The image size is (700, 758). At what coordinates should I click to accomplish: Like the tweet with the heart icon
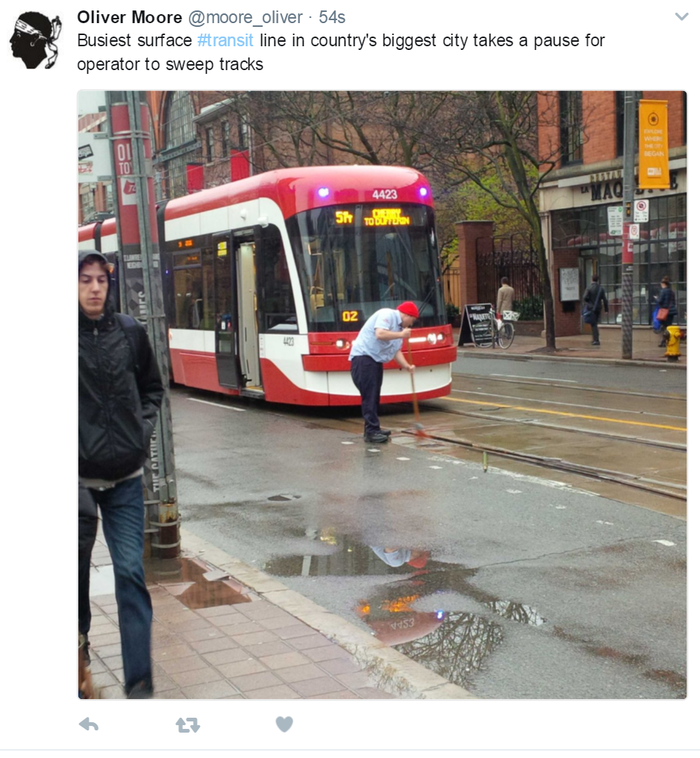coord(284,724)
